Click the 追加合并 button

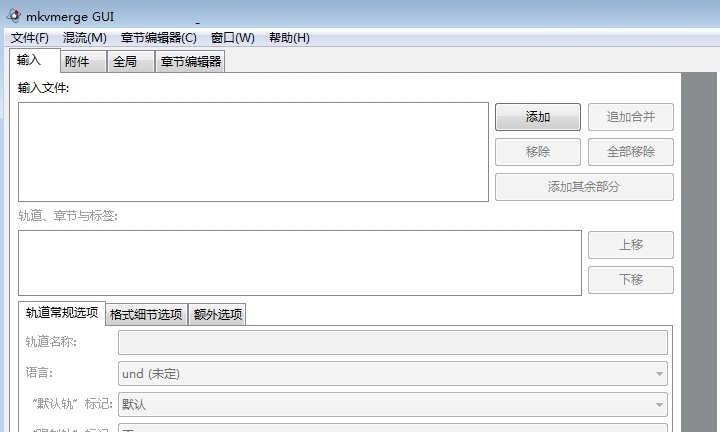coord(631,117)
